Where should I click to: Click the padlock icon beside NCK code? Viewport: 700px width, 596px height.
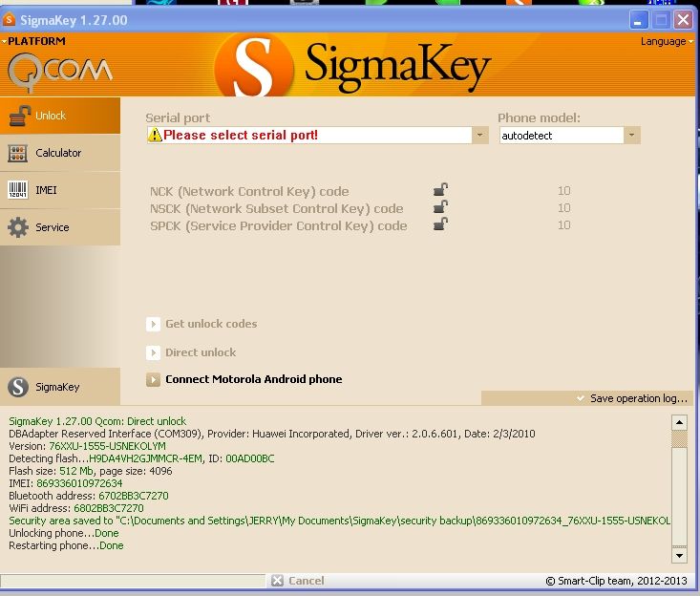[x=440, y=190]
